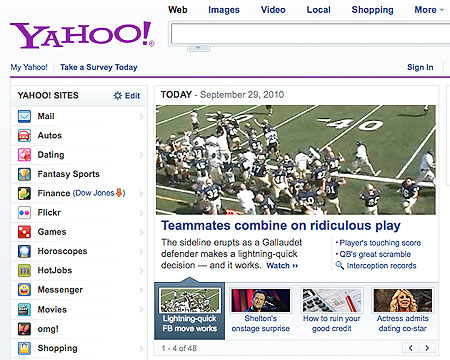Expand the Movies row arrow

[141, 310]
